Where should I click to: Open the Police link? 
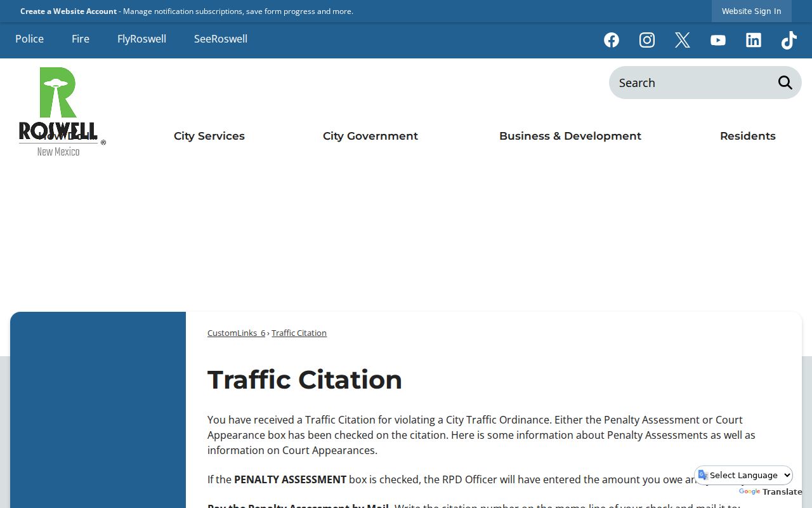pos(30,39)
